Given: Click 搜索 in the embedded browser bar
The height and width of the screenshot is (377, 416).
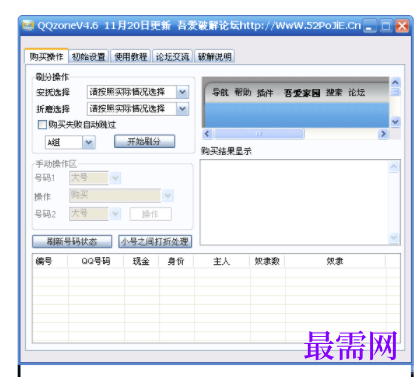Looking at the screenshot, I should [x=334, y=92].
